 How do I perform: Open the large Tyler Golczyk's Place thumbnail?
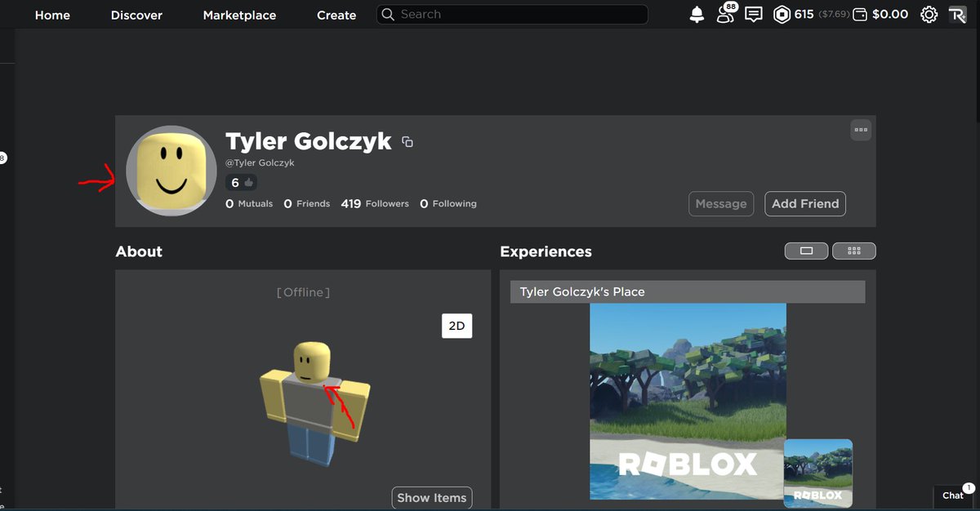pos(688,402)
